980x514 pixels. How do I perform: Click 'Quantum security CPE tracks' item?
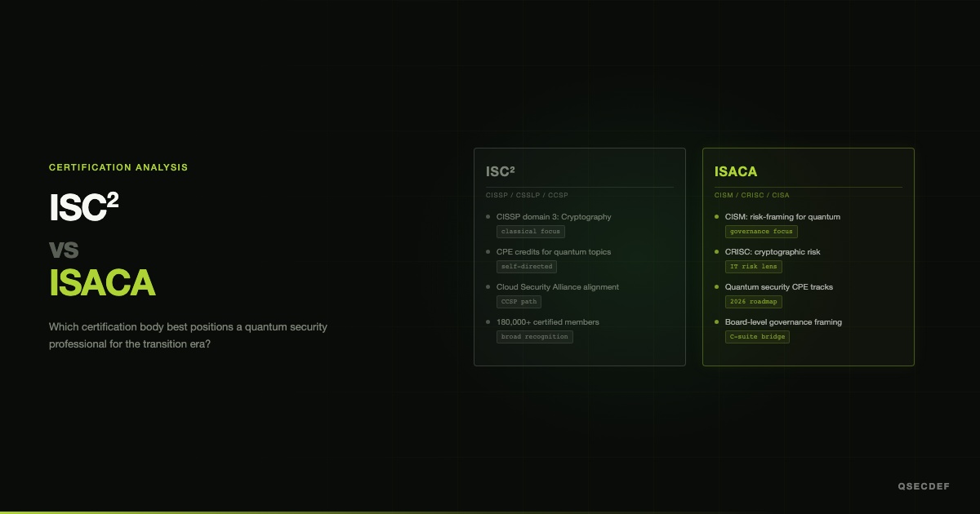pos(779,287)
